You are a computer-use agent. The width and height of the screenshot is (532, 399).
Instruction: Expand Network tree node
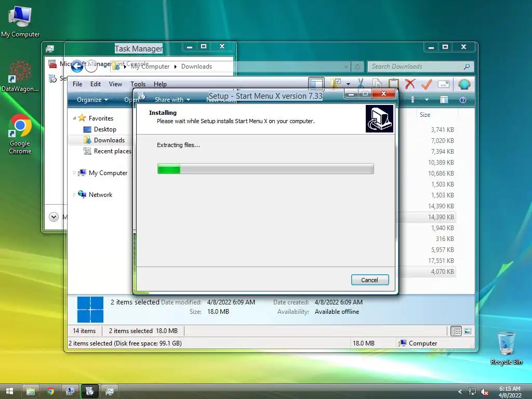click(x=74, y=194)
